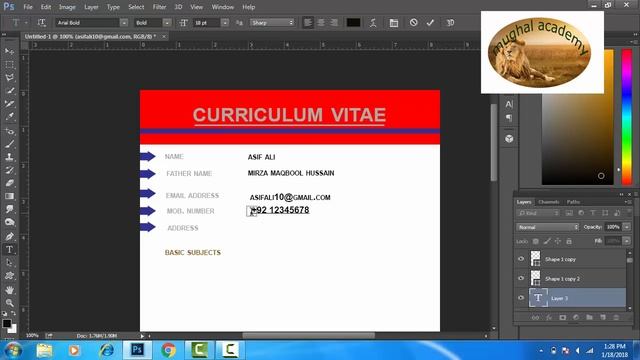Add a layer mask
Image resolution: width=640 pixels, height=360 pixels.
562,317
